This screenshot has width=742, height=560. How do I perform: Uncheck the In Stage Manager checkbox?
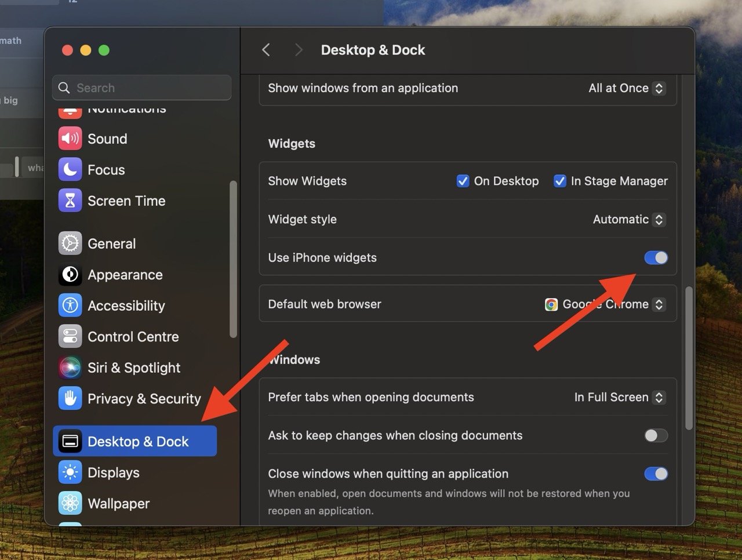click(x=559, y=181)
